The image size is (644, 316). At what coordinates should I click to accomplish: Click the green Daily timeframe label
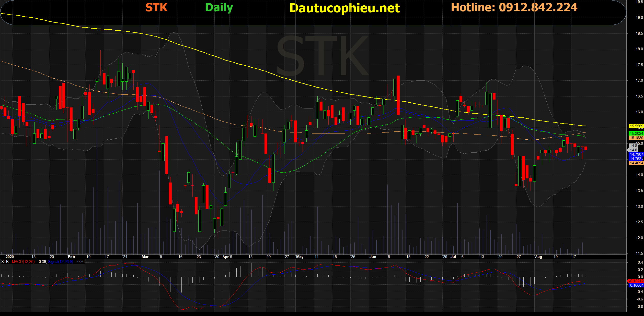219,8
